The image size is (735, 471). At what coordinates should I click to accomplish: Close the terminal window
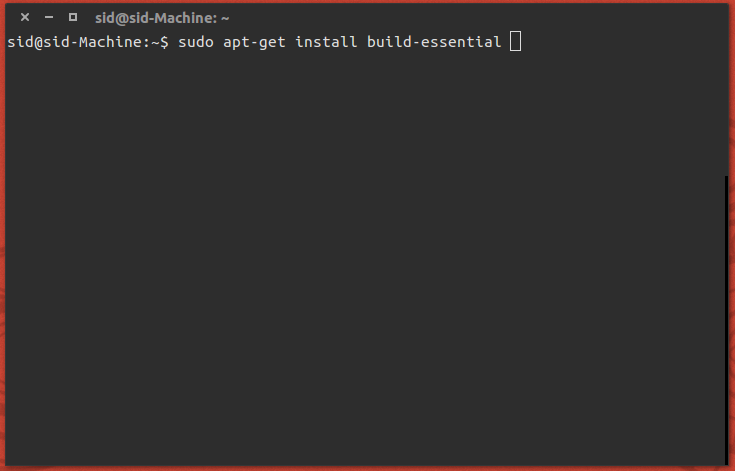point(25,17)
